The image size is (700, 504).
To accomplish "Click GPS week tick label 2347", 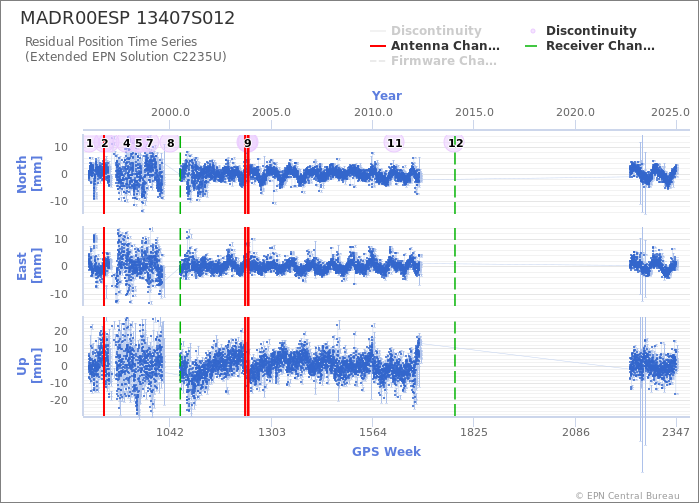I will coord(676,432).
